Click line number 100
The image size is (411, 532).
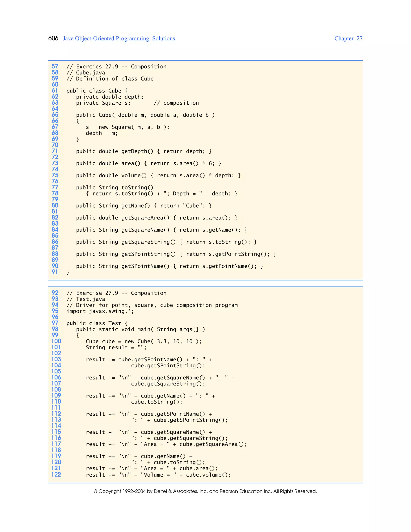point(56,341)
